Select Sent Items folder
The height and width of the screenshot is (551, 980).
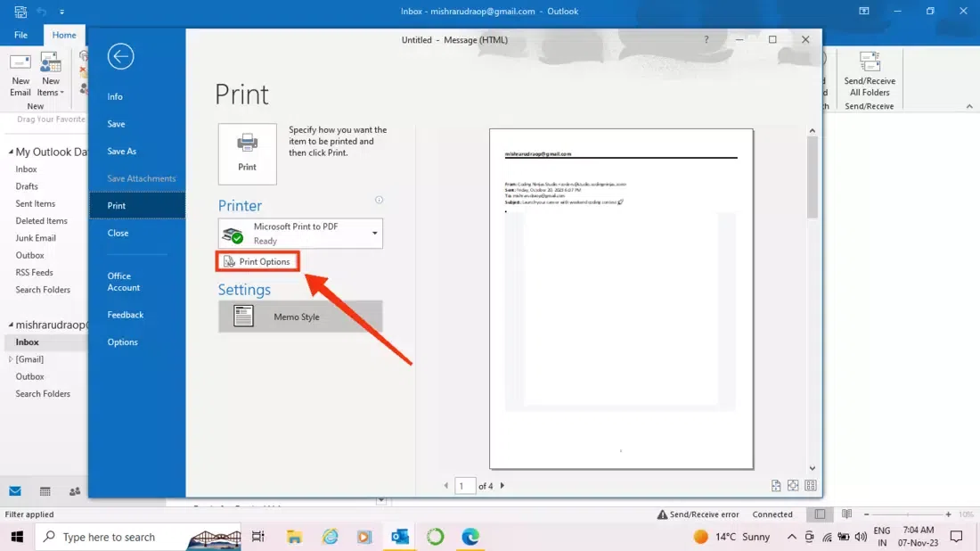pyautogui.click(x=36, y=204)
